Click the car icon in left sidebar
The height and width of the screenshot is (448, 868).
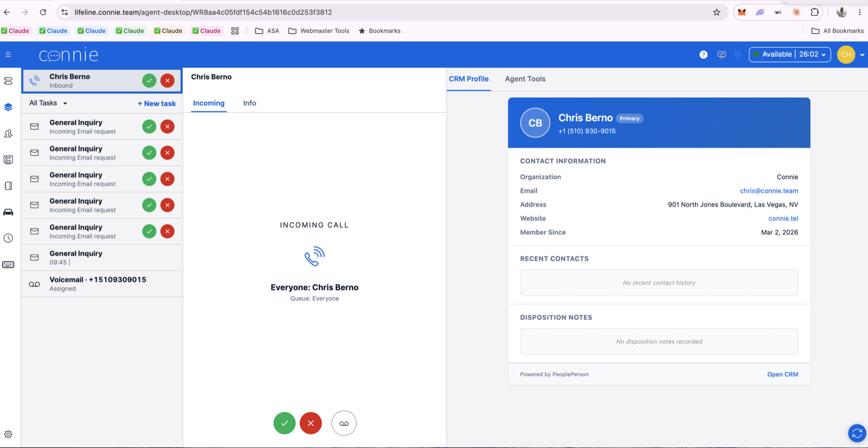click(x=8, y=212)
